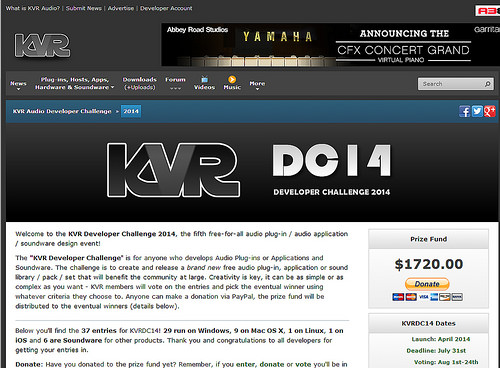Viewport: 500px width, 368px height.
Task: Open the Yamaha CFX Concert Grand banner
Action: pos(330,45)
